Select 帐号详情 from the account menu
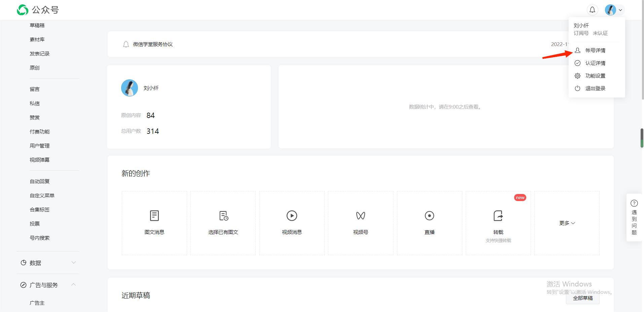The height and width of the screenshot is (312, 644). [595, 50]
